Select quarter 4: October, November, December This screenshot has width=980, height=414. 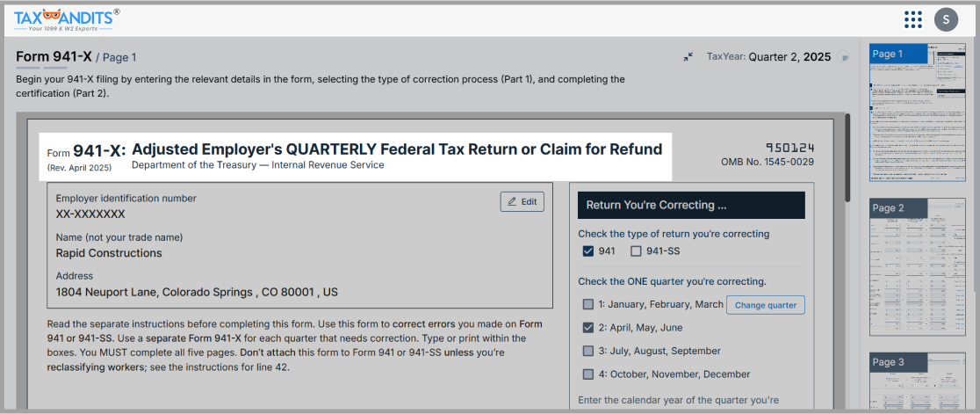pos(588,374)
